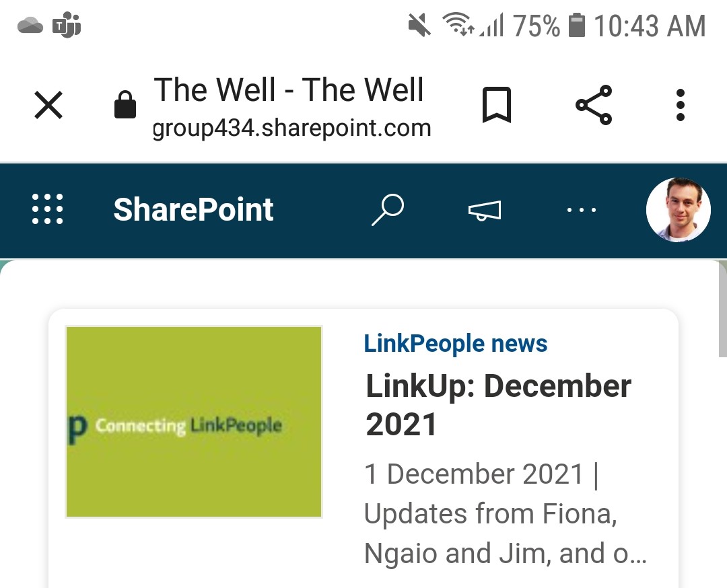The width and height of the screenshot is (727, 588).
Task: Tap the Teams notification icon in status bar
Action: [67, 25]
